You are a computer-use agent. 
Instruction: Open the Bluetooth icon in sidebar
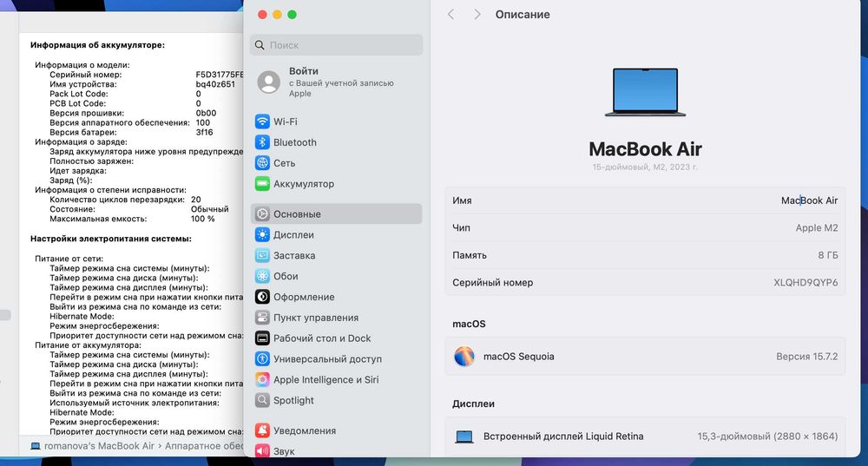[x=262, y=142]
